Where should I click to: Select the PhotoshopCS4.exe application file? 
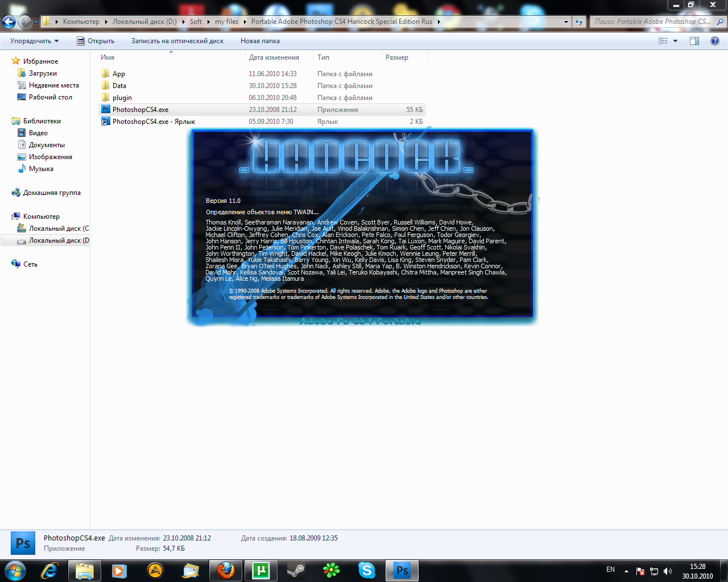tap(140, 110)
